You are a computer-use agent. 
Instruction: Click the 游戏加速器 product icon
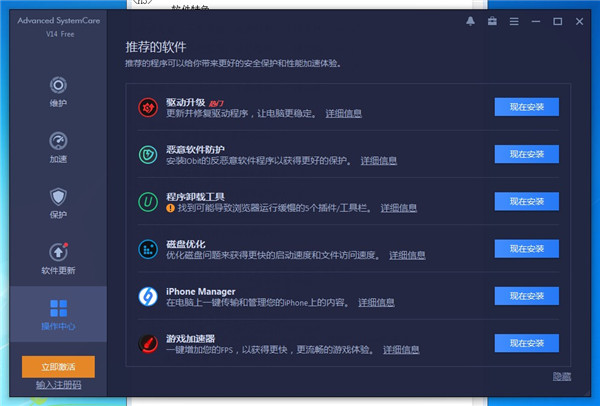click(x=148, y=344)
